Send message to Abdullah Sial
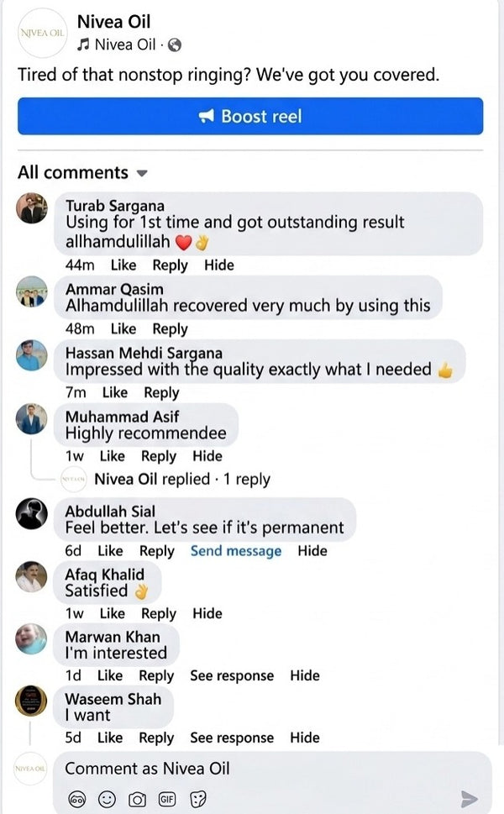This screenshot has width=504, height=814. tap(236, 551)
